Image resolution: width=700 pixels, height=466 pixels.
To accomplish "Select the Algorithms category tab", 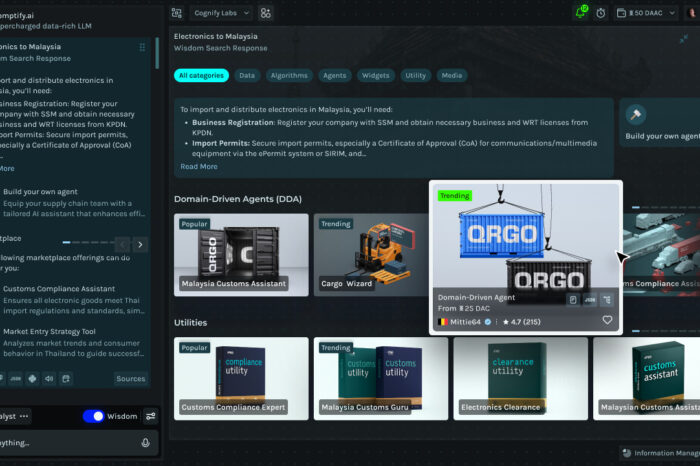I will pos(288,75).
